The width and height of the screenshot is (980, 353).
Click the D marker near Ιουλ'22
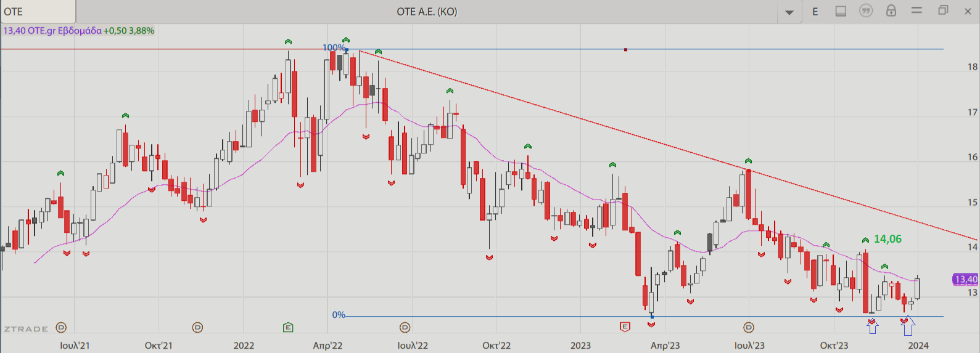pyautogui.click(x=405, y=328)
